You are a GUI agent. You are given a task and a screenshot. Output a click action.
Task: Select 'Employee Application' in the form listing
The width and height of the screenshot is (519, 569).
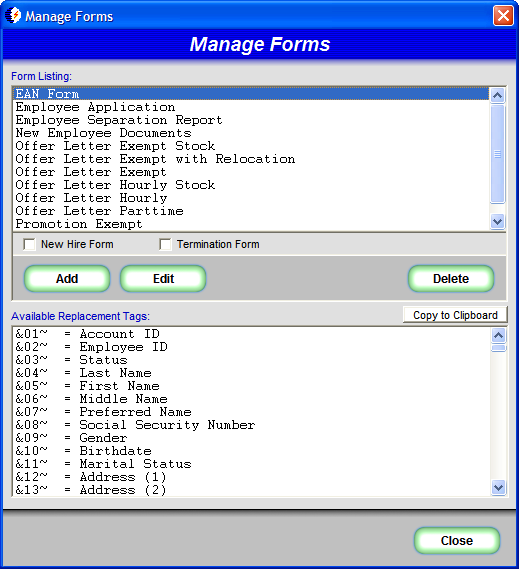pyautogui.click(x=251, y=107)
